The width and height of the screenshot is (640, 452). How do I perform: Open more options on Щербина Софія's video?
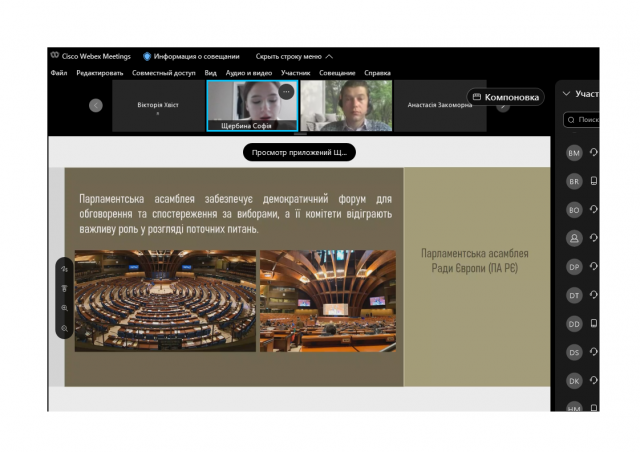[287, 92]
